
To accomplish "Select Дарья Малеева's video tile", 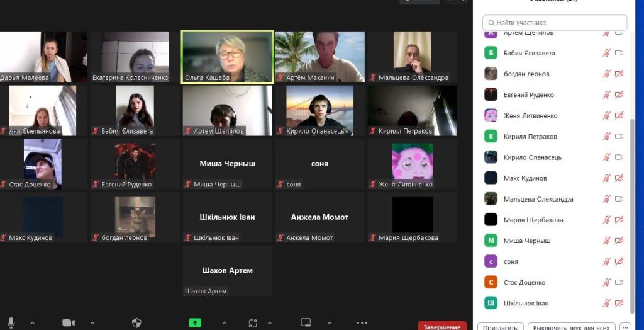I will tap(43, 57).
